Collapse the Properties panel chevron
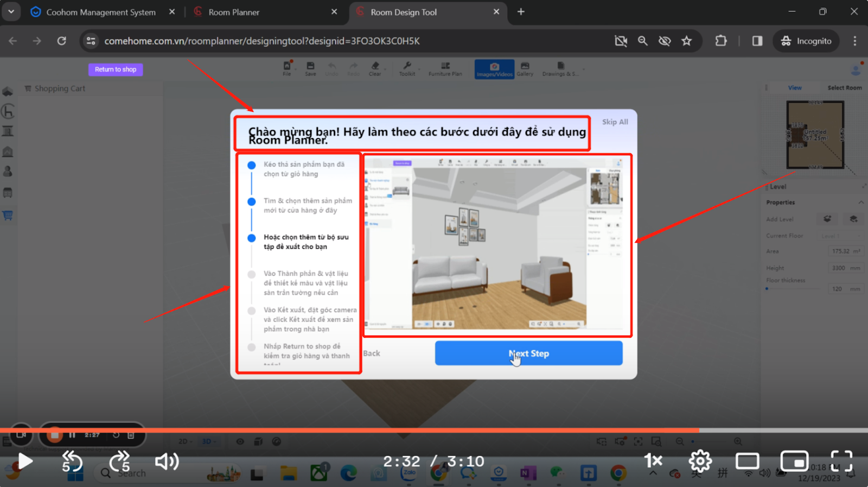Image resolution: width=868 pixels, height=487 pixels. click(861, 203)
